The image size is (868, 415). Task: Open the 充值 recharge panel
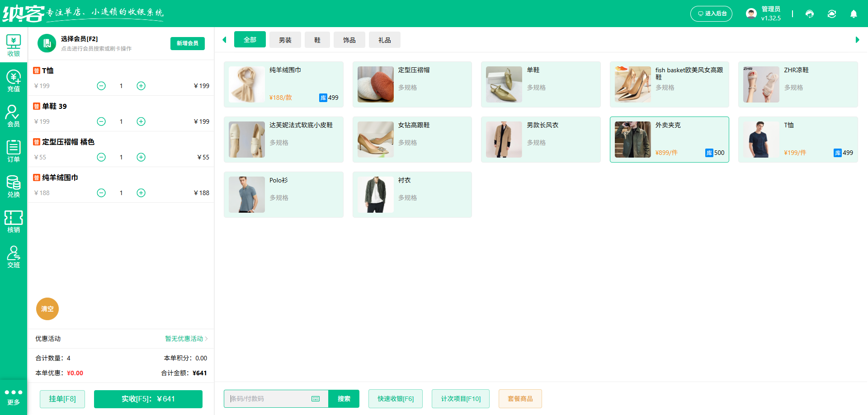(x=14, y=80)
